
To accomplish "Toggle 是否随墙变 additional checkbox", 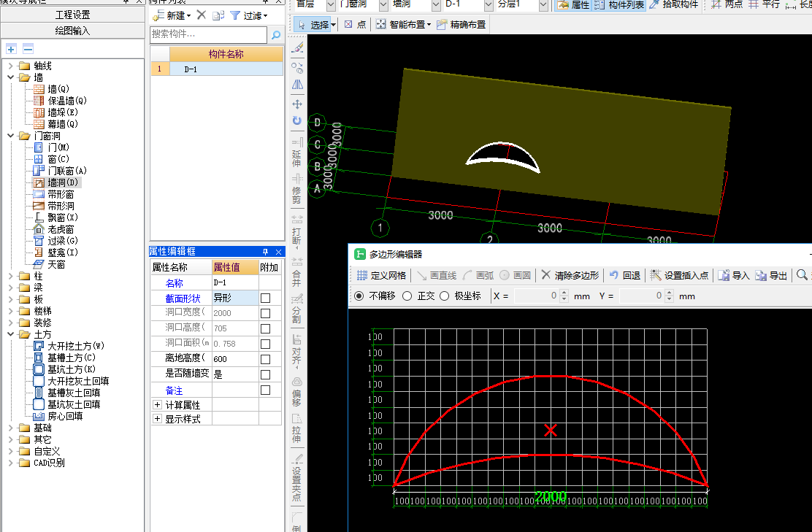I will pos(266,374).
